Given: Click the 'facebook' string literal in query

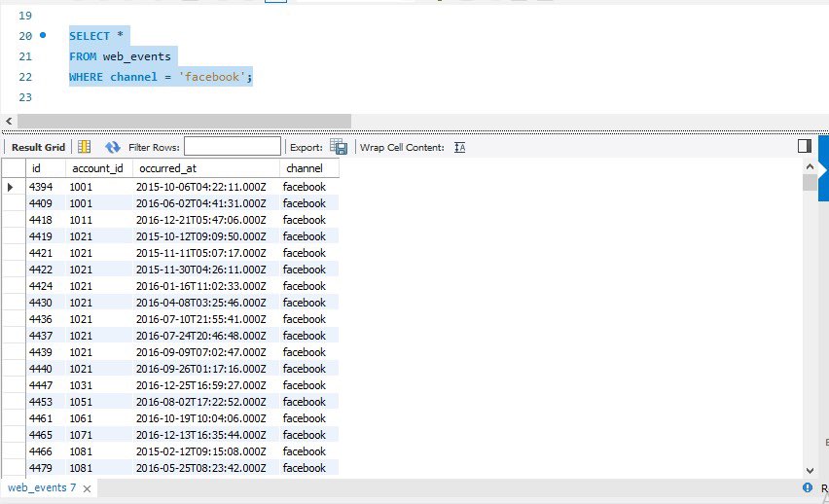Looking at the screenshot, I should click(212, 77).
